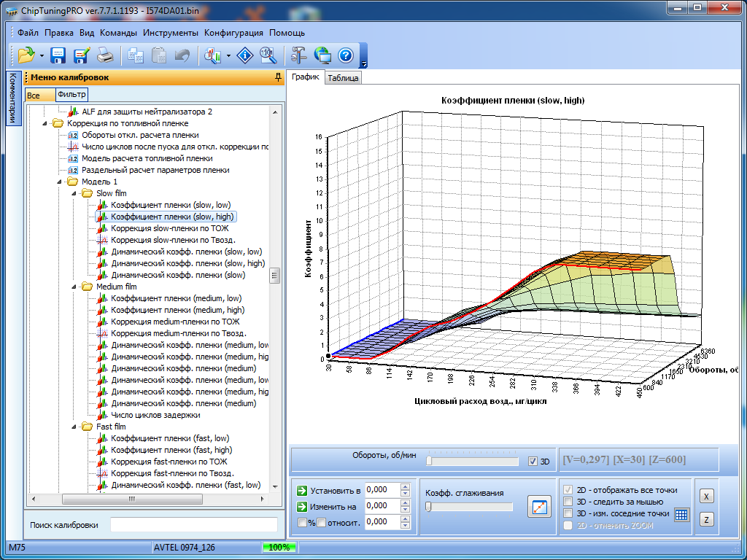
Task: Click the open file folder icon
Action: coord(26,55)
